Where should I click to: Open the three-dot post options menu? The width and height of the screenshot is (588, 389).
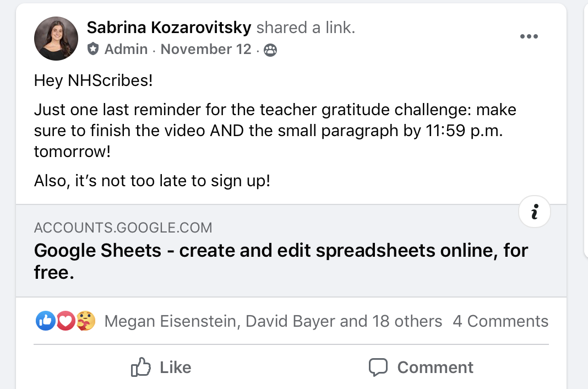529,37
